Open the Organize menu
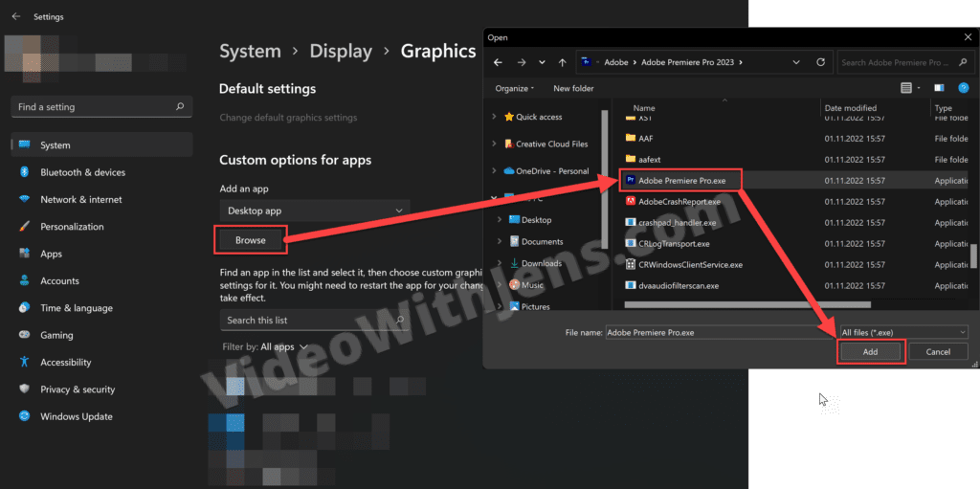 point(514,88)
